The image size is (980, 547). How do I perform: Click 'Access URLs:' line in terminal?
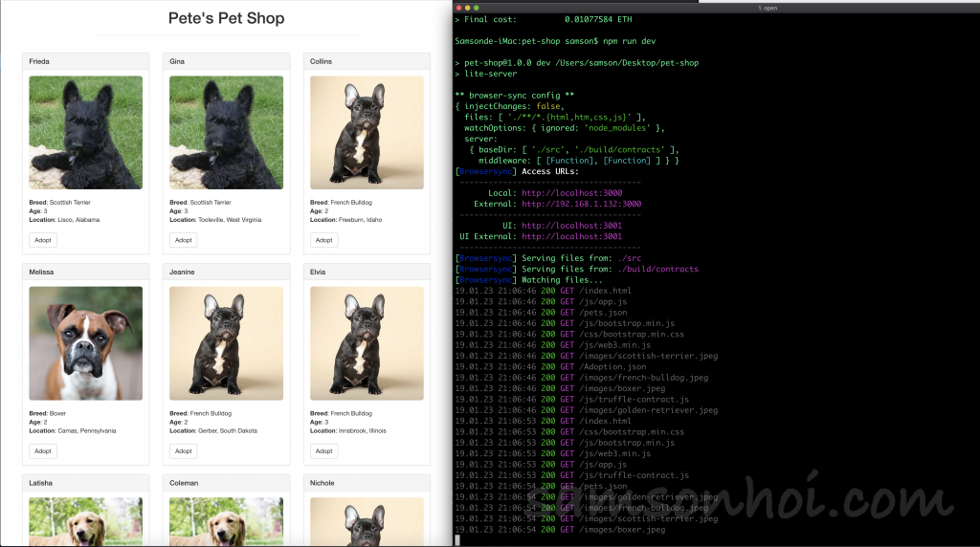click(517, 171)
